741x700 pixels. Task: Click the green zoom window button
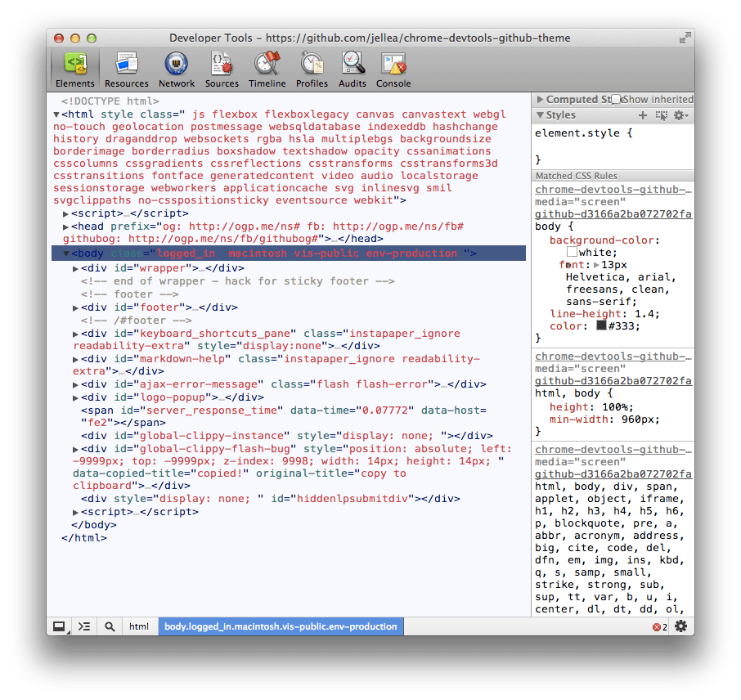click(92, 38)
